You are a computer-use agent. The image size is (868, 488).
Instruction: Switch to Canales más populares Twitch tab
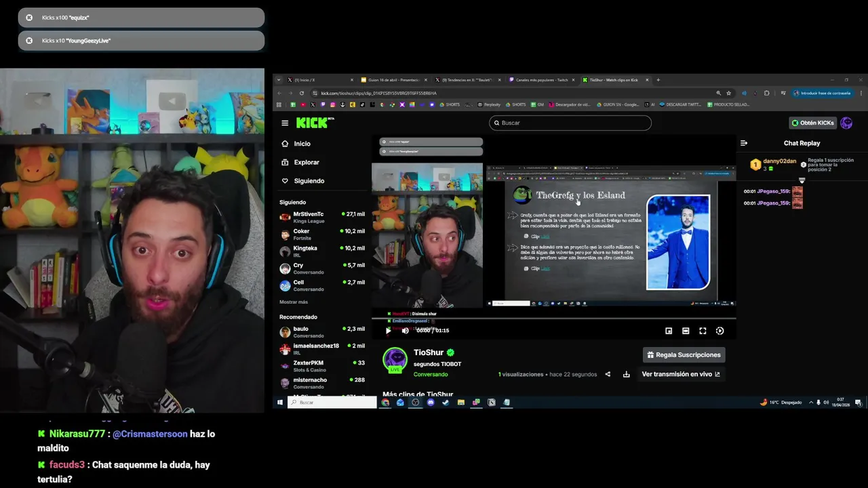(541, 80)
